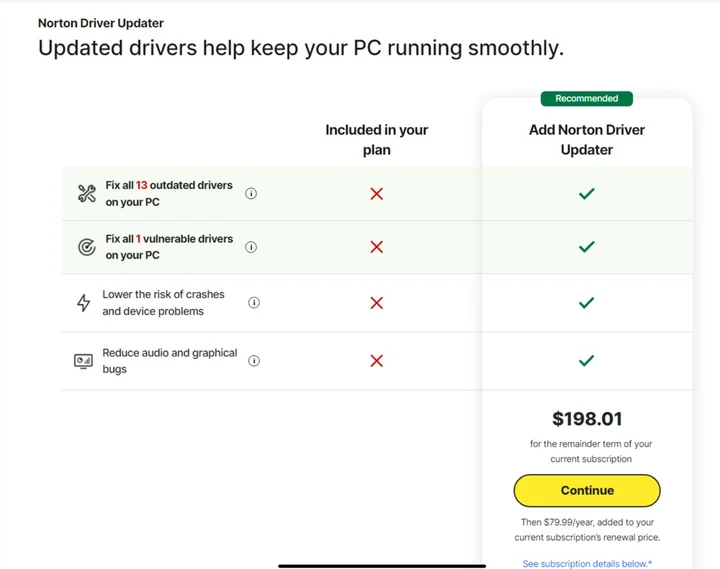Open info tooltip for outdated drivers row

(251, 194)
